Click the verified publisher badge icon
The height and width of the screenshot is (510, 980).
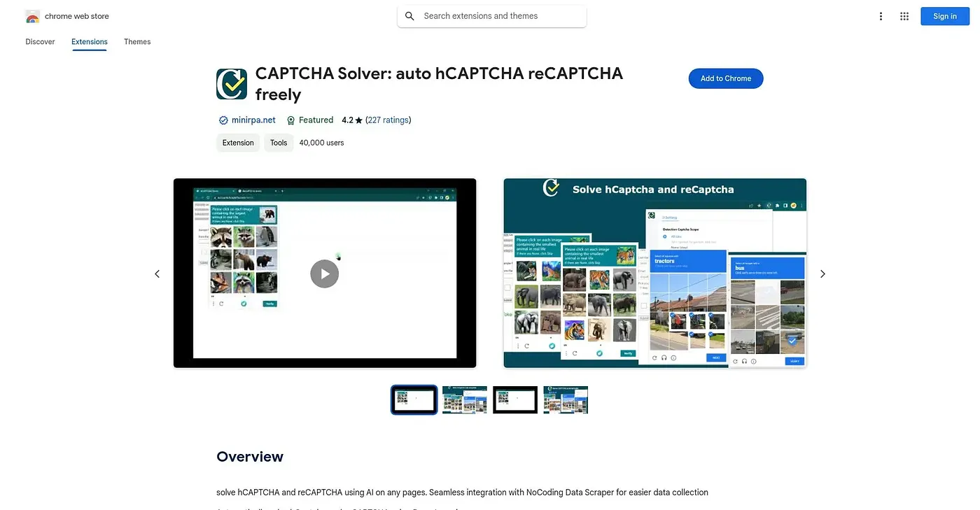click(223, 120)
